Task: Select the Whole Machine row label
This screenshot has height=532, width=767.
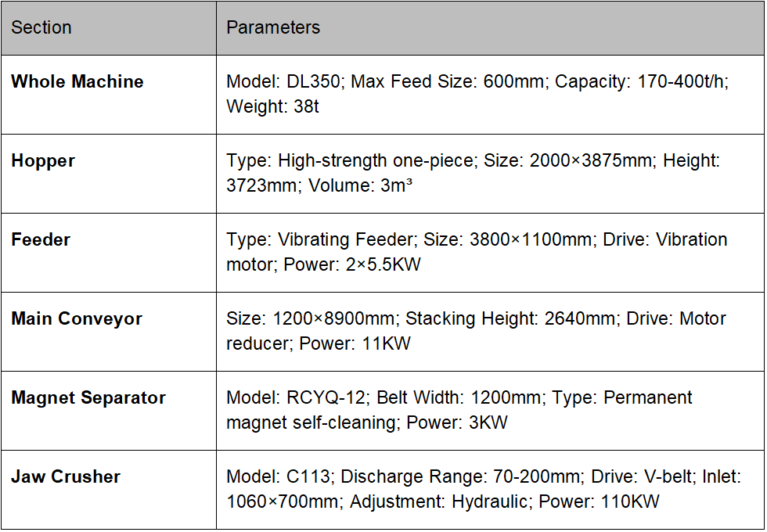Action: pos(77,82)
